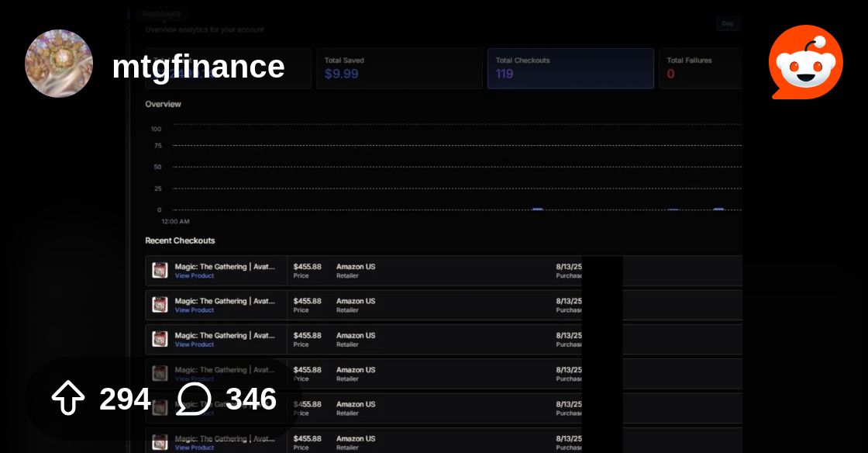Open View Product link in third row
The width and height of the screenshot is (868, 453).
click(195, 344)
